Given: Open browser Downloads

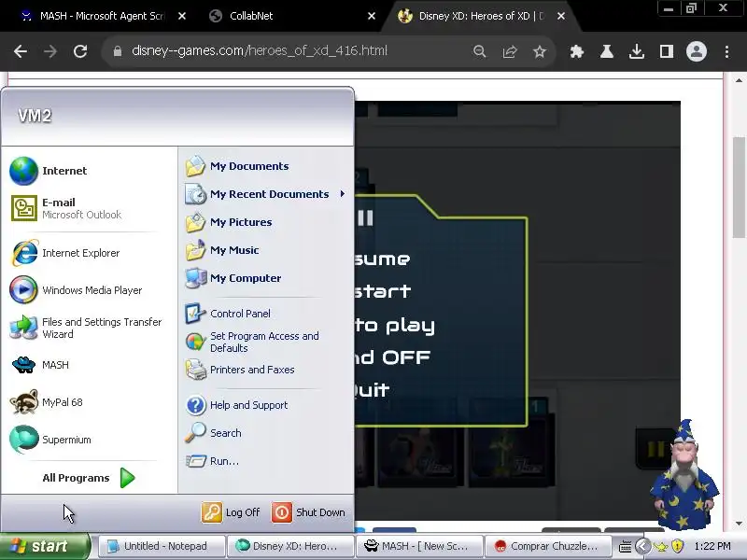Looking at the screenshot, I should click(x=637, y=51).
